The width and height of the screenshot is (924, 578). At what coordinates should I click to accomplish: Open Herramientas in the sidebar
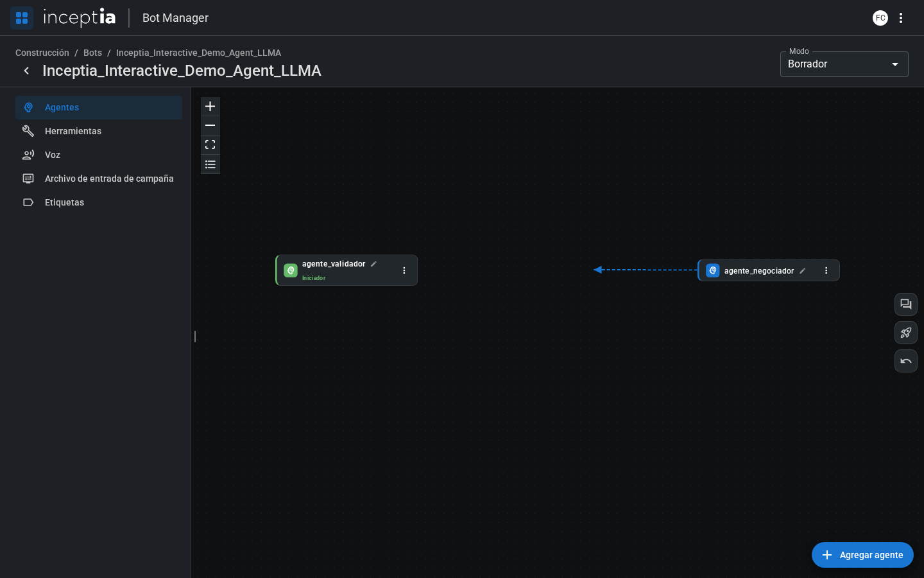(x=99, y=131)
